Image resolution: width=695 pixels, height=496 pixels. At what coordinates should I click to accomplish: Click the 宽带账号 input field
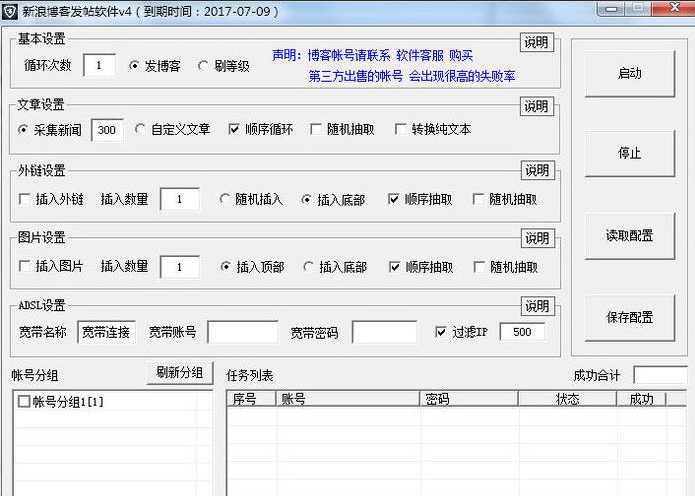(x=243, y=332)
